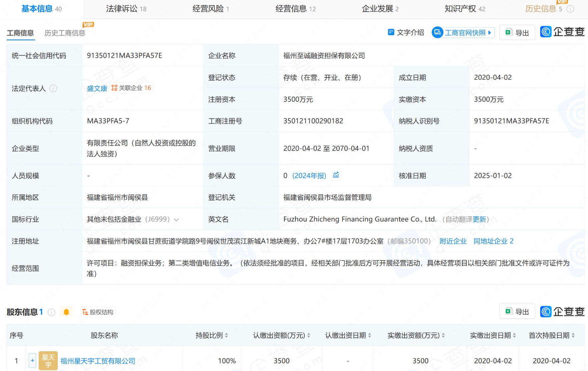Select 注册资本 value 3500万元
The image size is (588, 371).
click(298, 99)
